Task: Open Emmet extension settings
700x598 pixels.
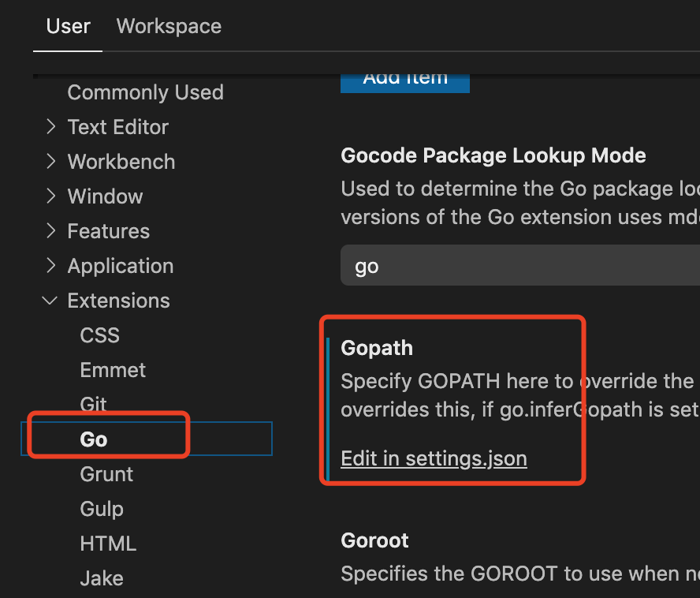Action: 113,370
